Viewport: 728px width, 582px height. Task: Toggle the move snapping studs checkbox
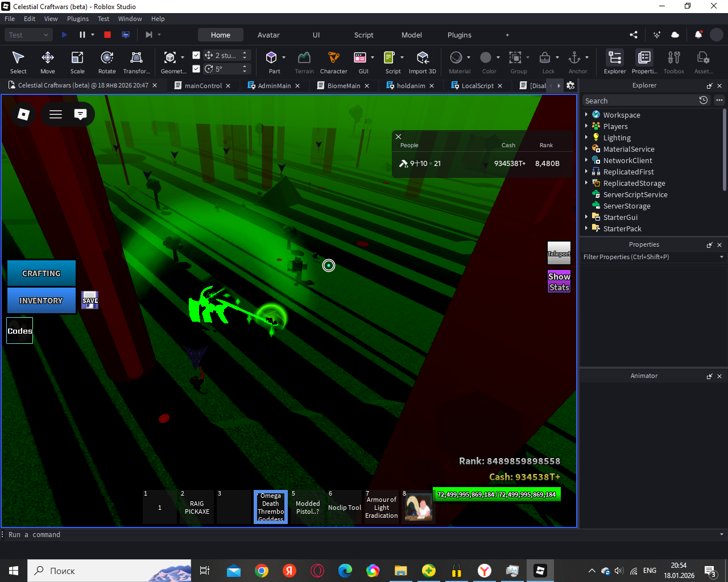coord(196,55)
